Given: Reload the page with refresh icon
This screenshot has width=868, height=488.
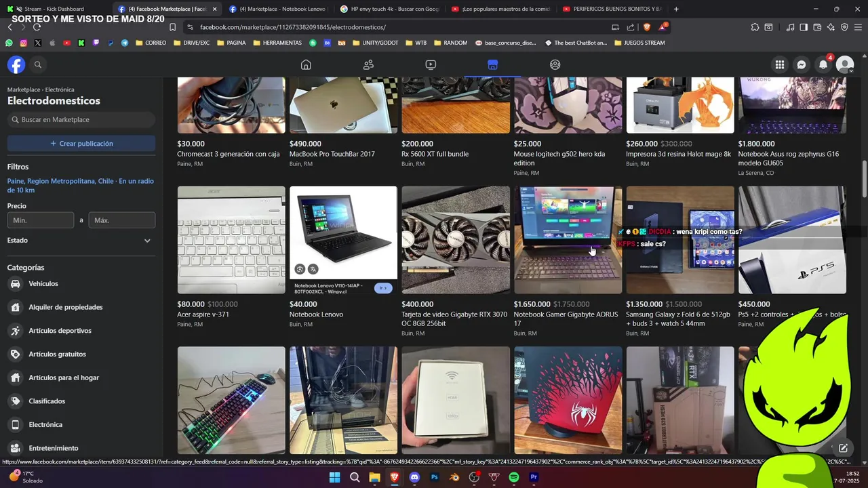Looking at the screenshot, I should 37,27.
